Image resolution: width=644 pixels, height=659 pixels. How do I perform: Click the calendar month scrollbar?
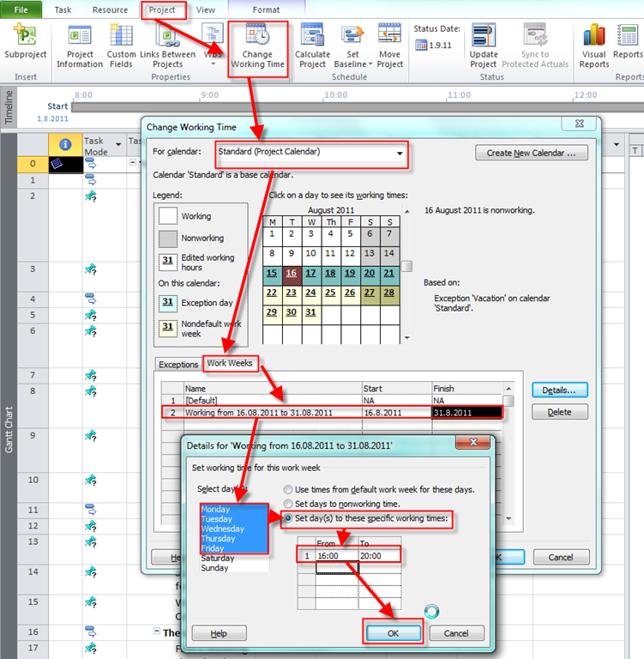(x=406, y=267)
